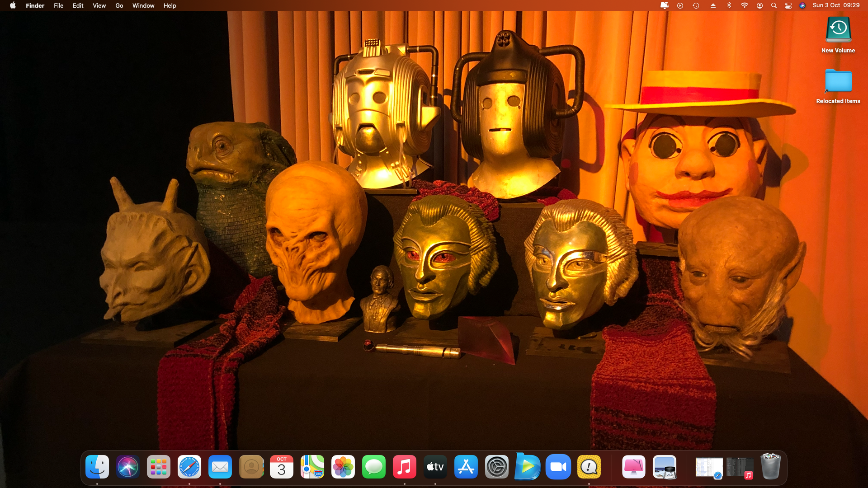This screenshot has height=488, width=868.
Task: Open Zoom from the Dock
Action: point(558,467)
